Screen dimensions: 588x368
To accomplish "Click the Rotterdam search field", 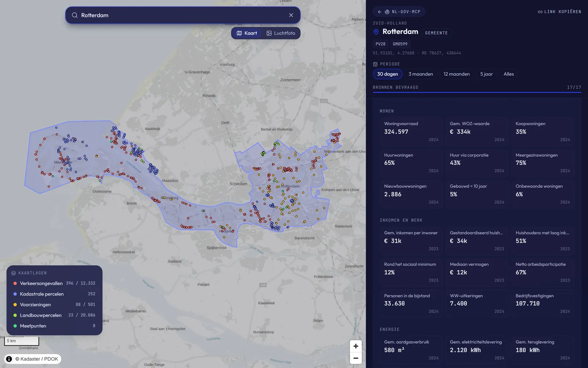I will tap(183, 15).
